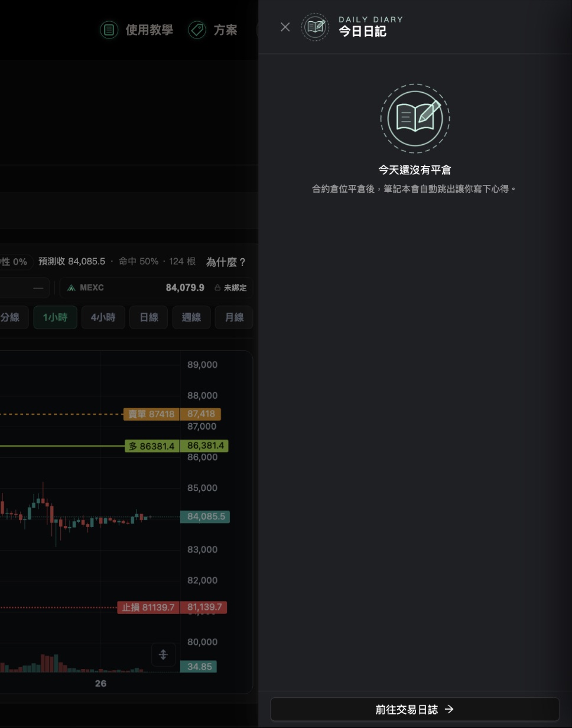The width and height of the screenshot is (572, 728).
Task: Click the 為什麼？ explanation link
Action: pyautogui.click(x=226, y=262)
